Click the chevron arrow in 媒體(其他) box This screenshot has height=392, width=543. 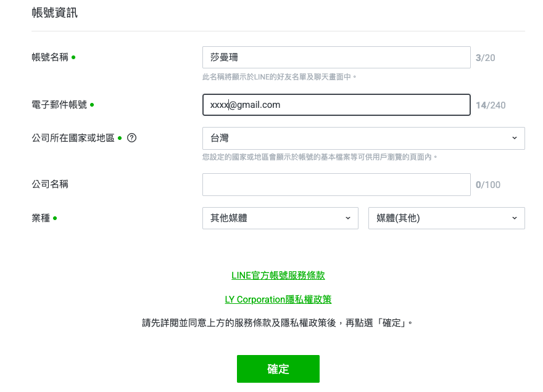[x=514, y=218]
